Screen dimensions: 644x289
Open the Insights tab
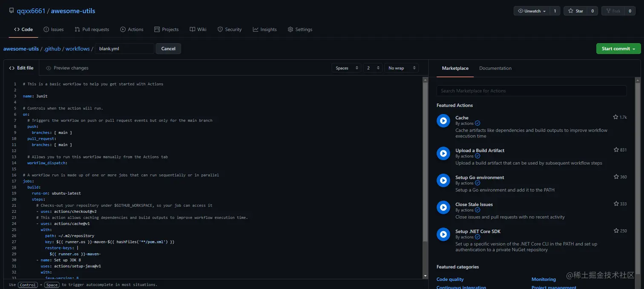[x=264, y=29]
